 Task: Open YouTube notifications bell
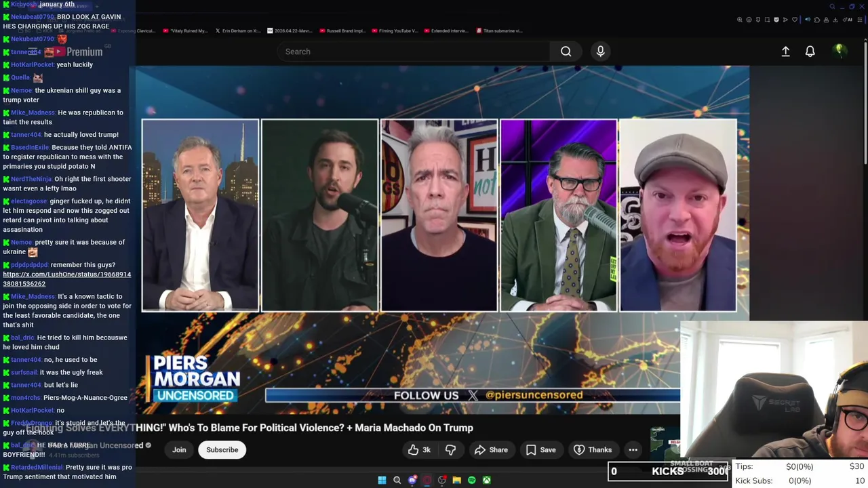[x=810, y=52]
